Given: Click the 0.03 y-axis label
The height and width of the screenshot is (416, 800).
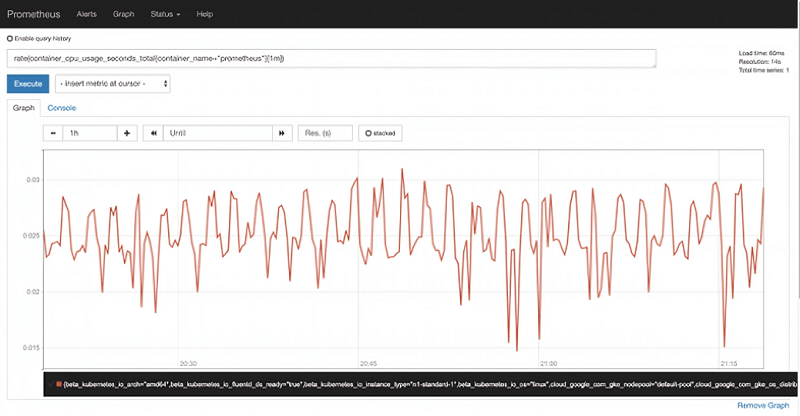Looking at the screenshot, I should click(x=33, y=180).
